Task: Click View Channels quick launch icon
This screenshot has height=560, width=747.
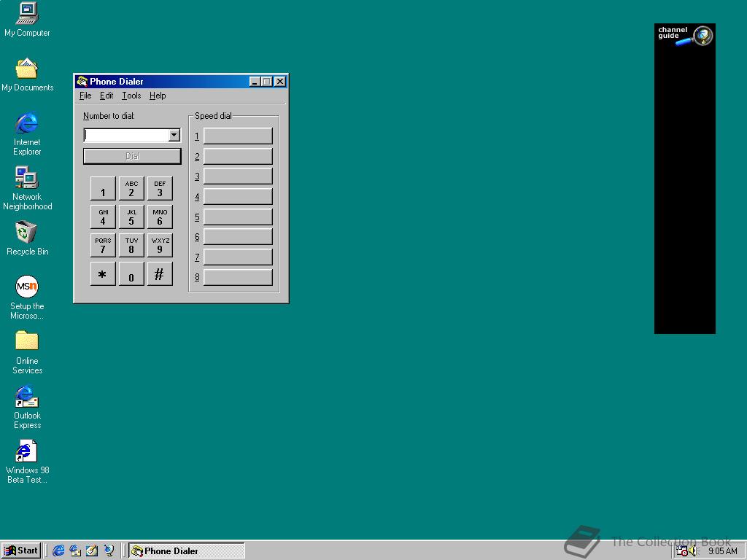Action: 109,551
